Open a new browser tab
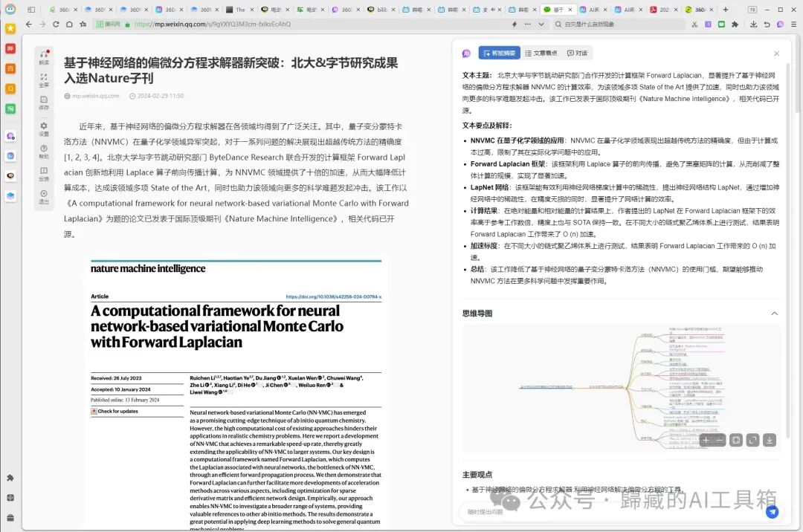The width and height of the screenshot is (803, 532). click(x=725, y=10)
